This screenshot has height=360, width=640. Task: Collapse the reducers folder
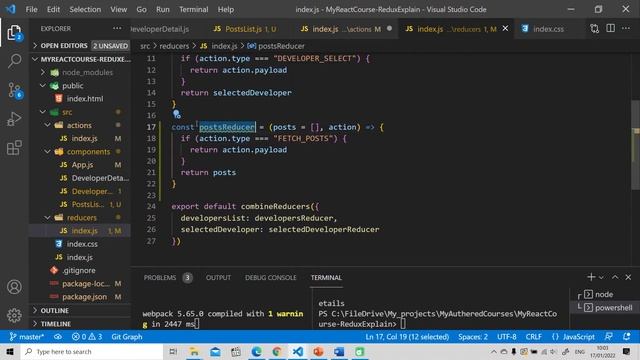coord(80,218)
